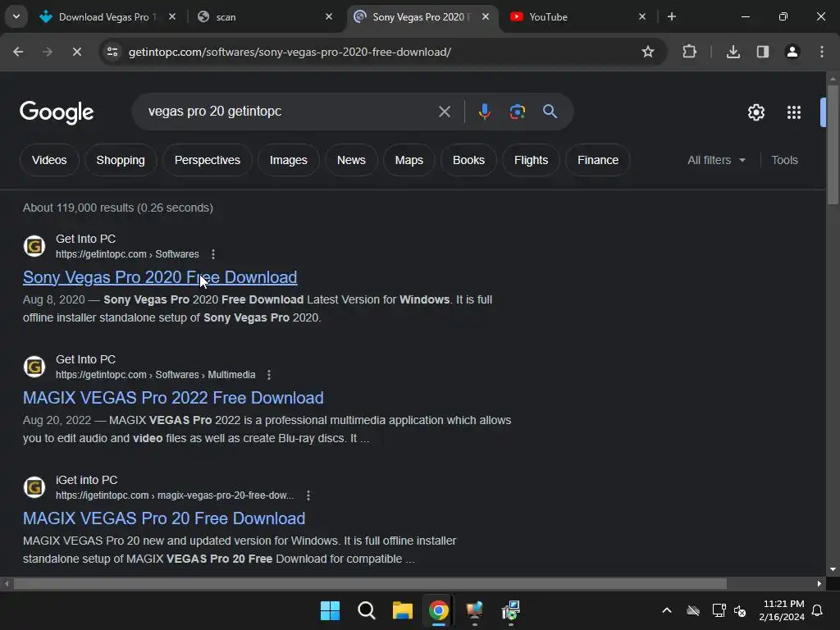
Task: Open Google quick settings gear
Action: pyautogui.click(x=756, y=112)
